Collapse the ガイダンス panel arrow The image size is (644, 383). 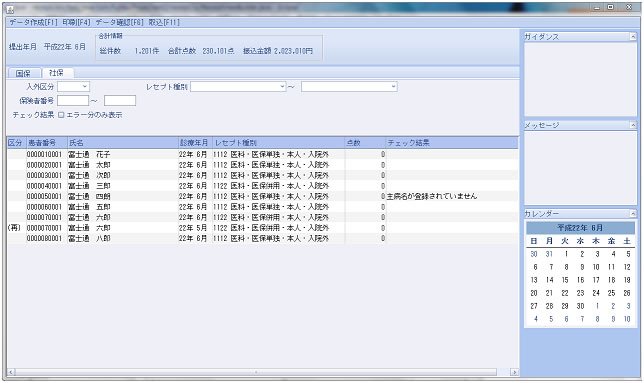(x=632, y=37)
